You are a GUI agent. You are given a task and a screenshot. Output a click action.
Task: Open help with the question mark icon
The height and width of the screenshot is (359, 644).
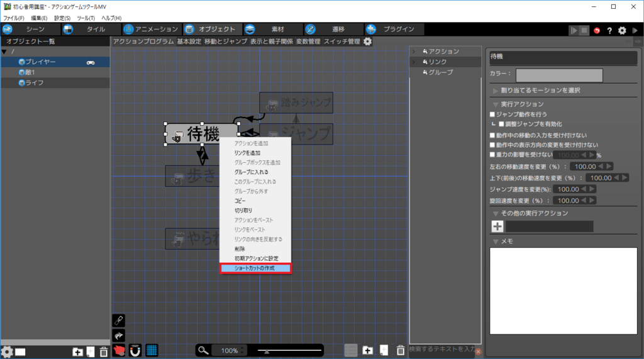[x=609, y=30]
